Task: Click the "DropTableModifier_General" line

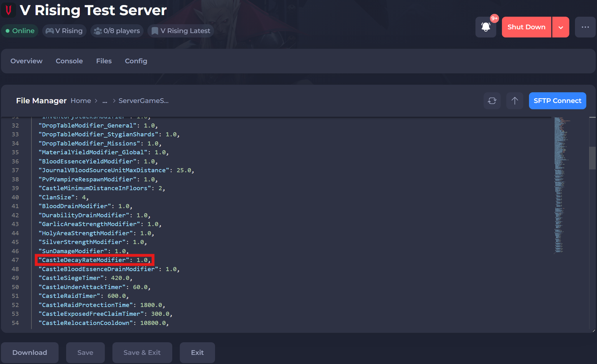Action: [98, 125]
